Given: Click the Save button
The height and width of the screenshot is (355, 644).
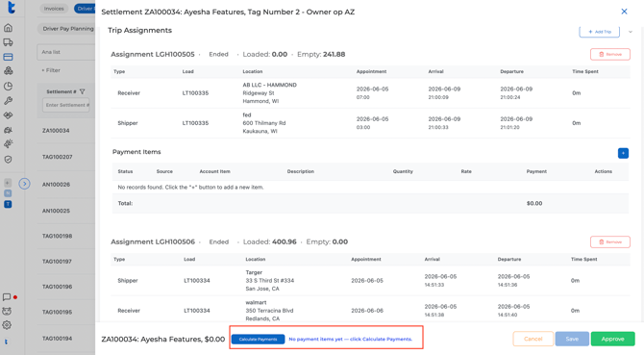Looking at the screenshot, I should point(572,339).
